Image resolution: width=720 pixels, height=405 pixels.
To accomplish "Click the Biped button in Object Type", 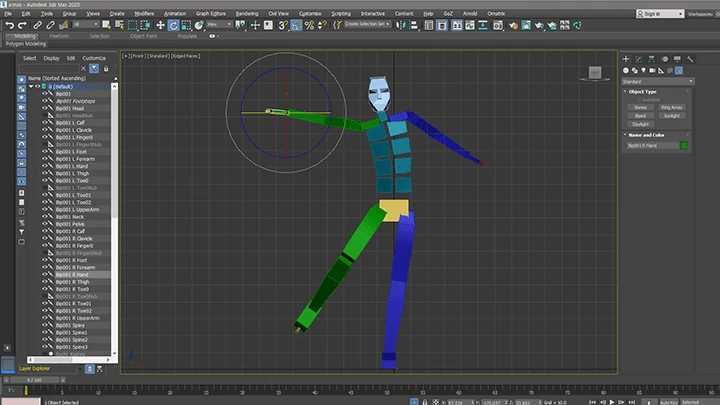I will pos(641,116).
